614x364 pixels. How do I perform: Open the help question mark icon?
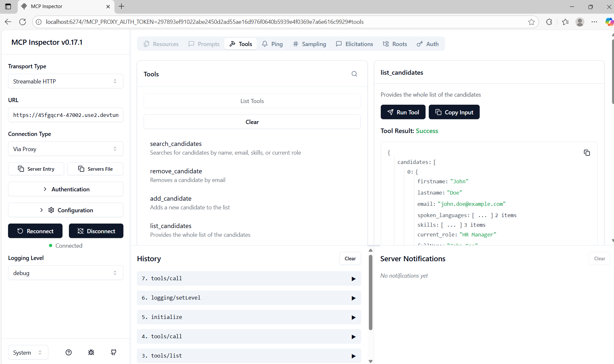[69, 352]
